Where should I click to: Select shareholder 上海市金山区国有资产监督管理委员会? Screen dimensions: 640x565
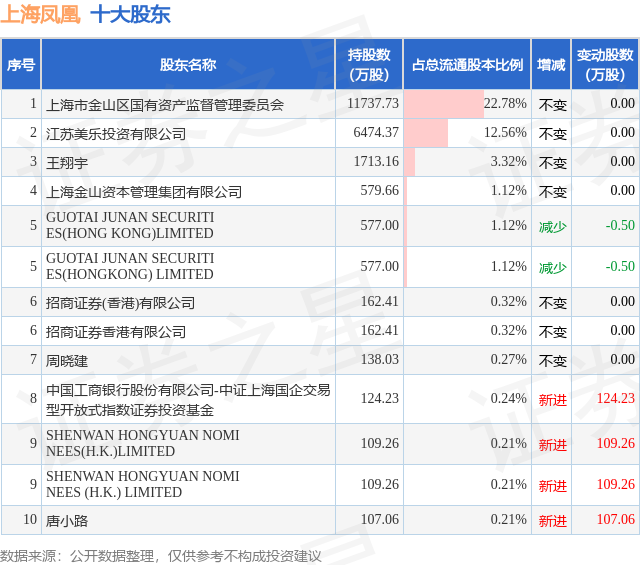tap(165, 105)
